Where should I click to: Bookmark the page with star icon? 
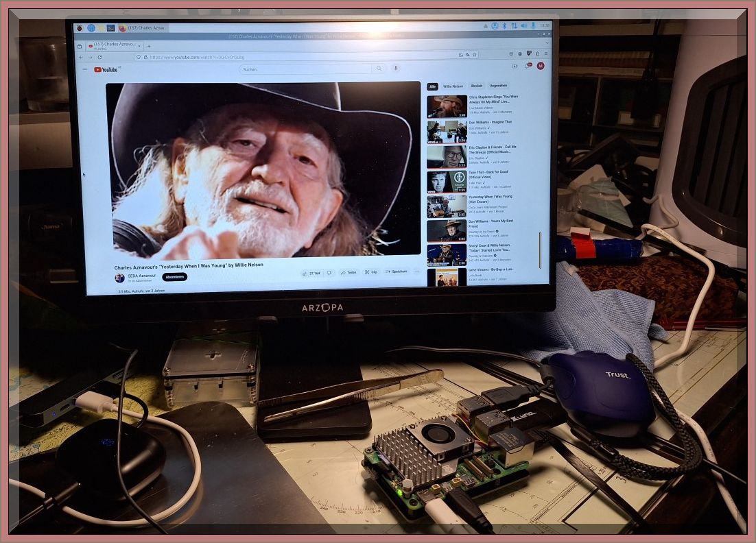[x=474, y=55]
